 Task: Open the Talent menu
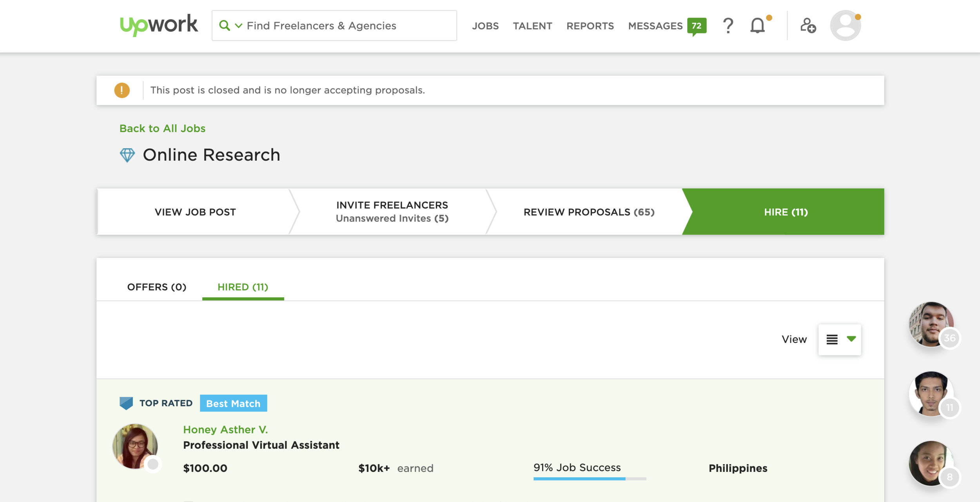coord(532,26)
